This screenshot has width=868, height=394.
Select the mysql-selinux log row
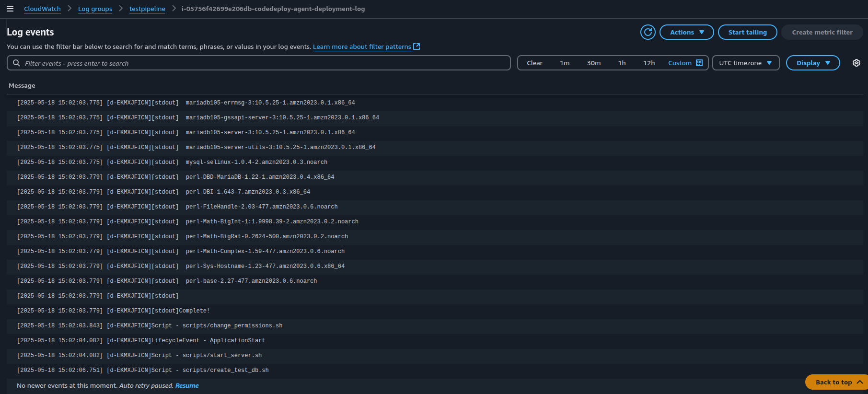(x=435, y=162)
